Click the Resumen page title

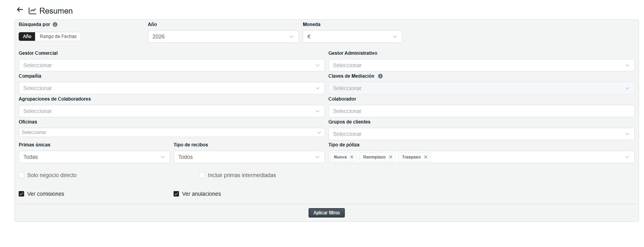click(56, 11)
